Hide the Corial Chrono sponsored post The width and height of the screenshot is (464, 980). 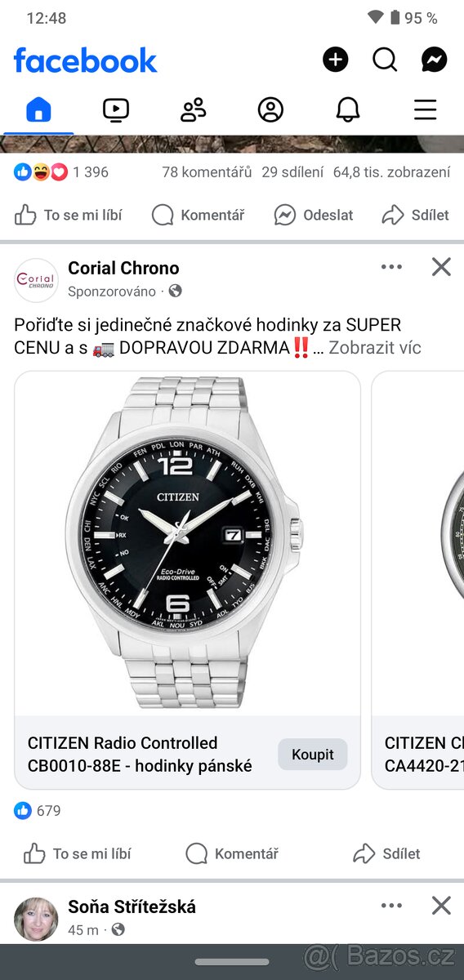441,266
